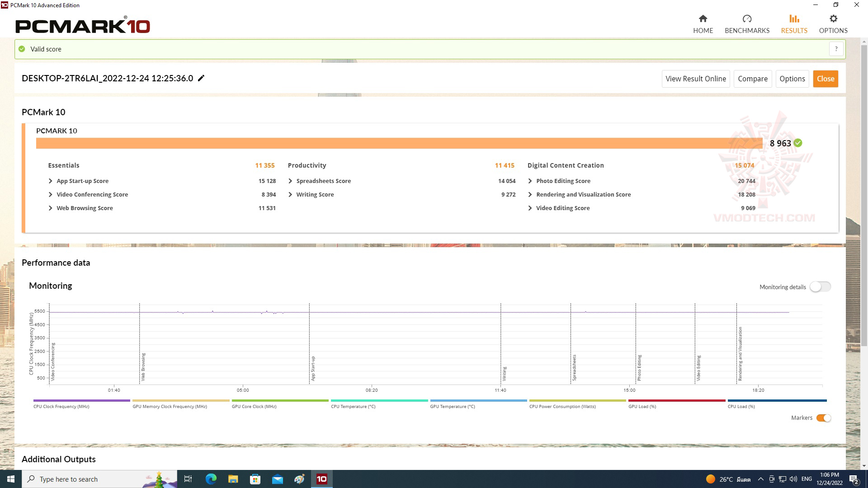
Task: Click the Compare button
Action: tap(752, 78)
